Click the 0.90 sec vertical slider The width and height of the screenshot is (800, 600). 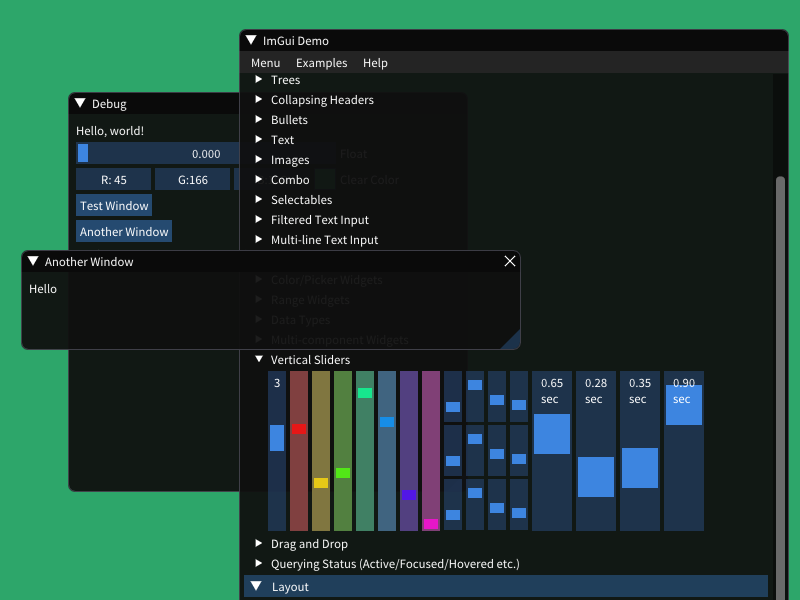[x=684, y=451]
